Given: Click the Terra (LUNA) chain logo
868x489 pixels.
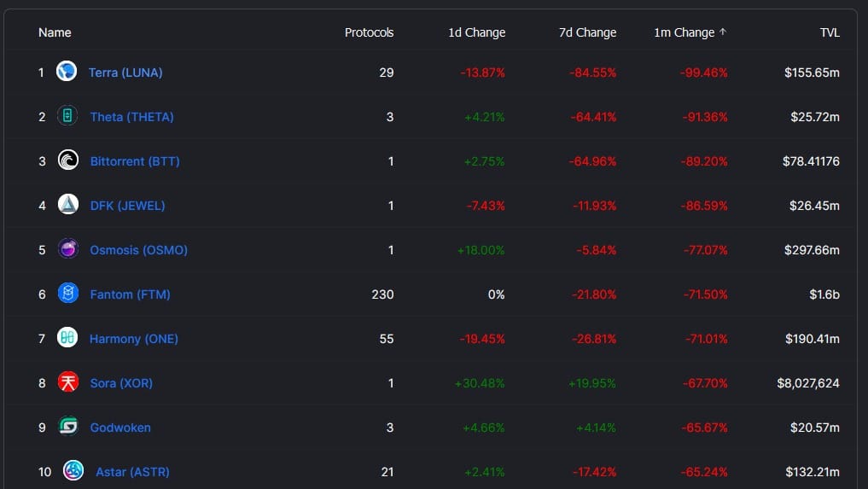Looking at the screenshot, I should 67,71.
